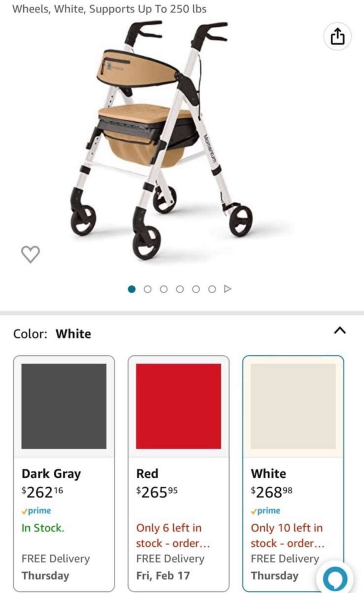Viewport: 364px width, 593px height.
Task: Tap the prime badge under White
Action: (266, 511)
